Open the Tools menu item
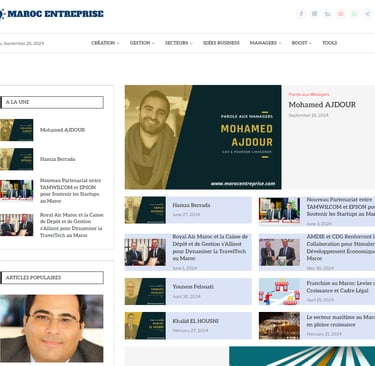375x366 pixels. pyautogui.click(x=330, y=43)
